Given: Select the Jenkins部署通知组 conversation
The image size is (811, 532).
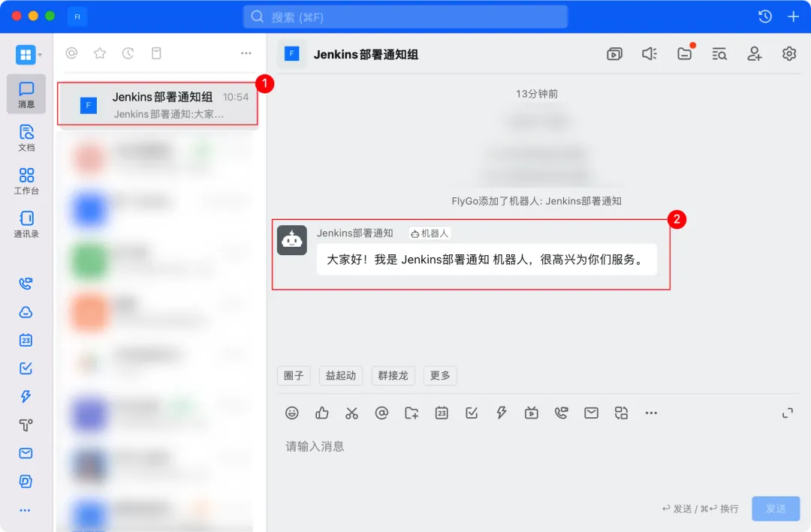Looking at the screenshot, I should point(157,104).
